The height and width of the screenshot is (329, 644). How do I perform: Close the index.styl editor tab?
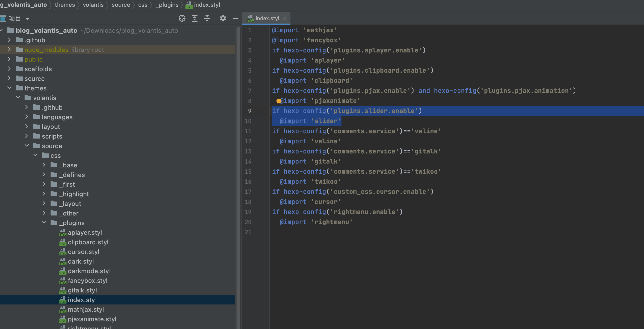coord(284,18)
